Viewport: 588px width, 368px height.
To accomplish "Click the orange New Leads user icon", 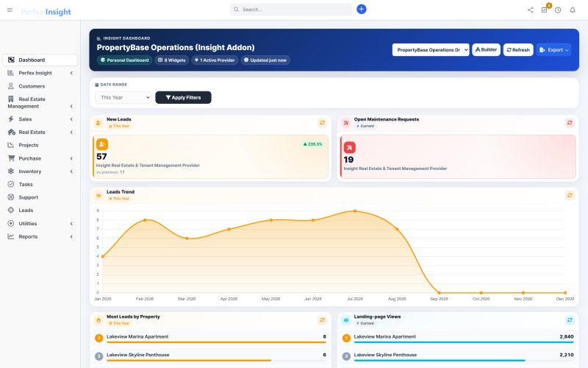I will point(102,144).
